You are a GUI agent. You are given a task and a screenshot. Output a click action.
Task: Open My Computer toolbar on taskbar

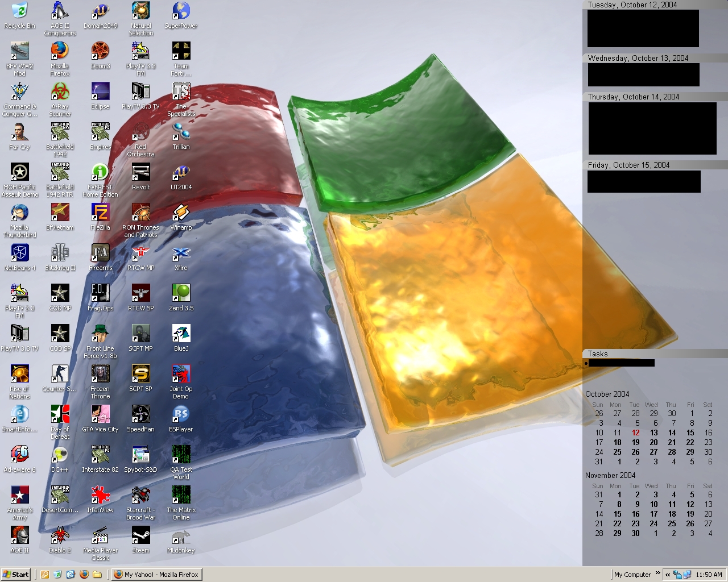632,575
